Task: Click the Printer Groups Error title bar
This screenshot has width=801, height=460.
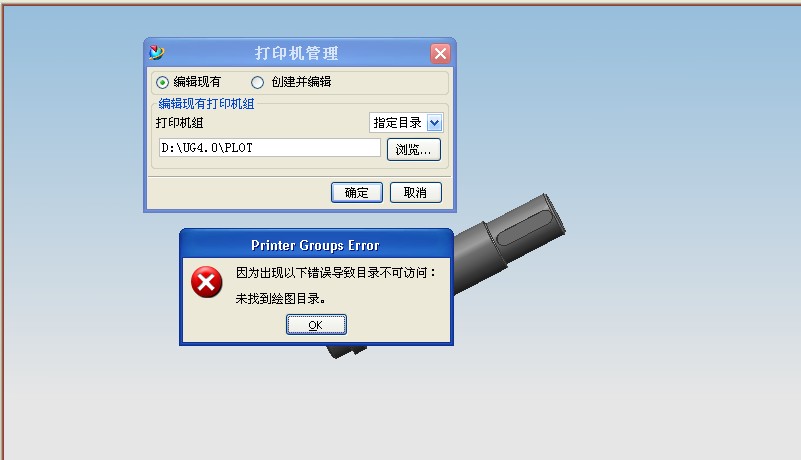Action: 316,245
